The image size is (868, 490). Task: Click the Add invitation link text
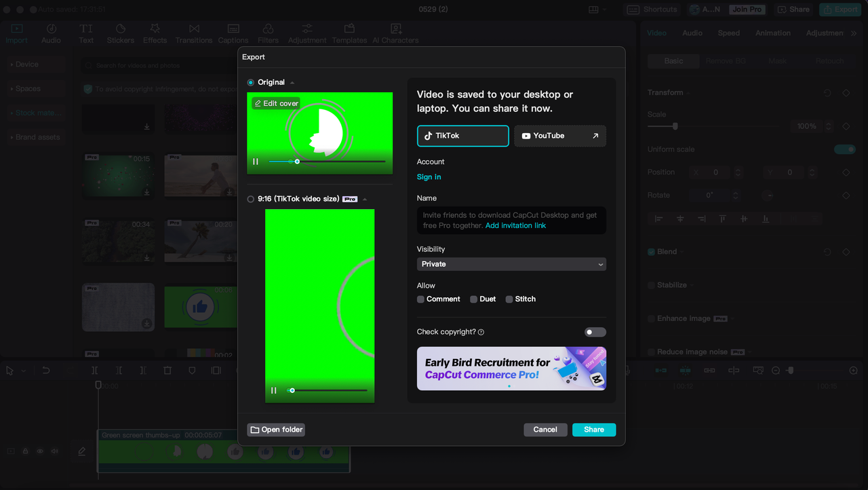click(515, 225)
